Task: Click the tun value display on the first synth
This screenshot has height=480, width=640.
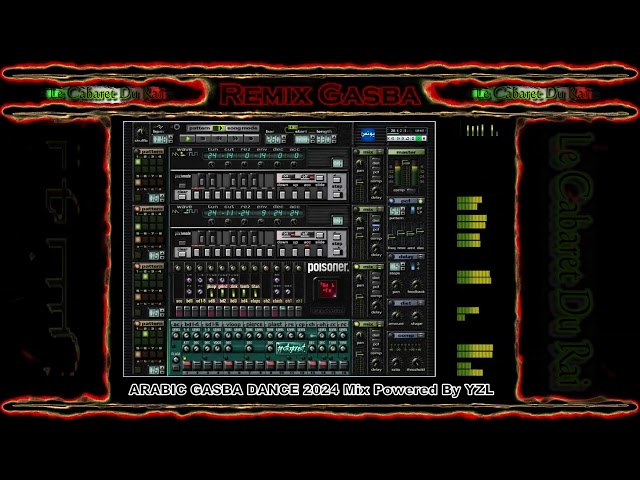Action: [212, 156]
